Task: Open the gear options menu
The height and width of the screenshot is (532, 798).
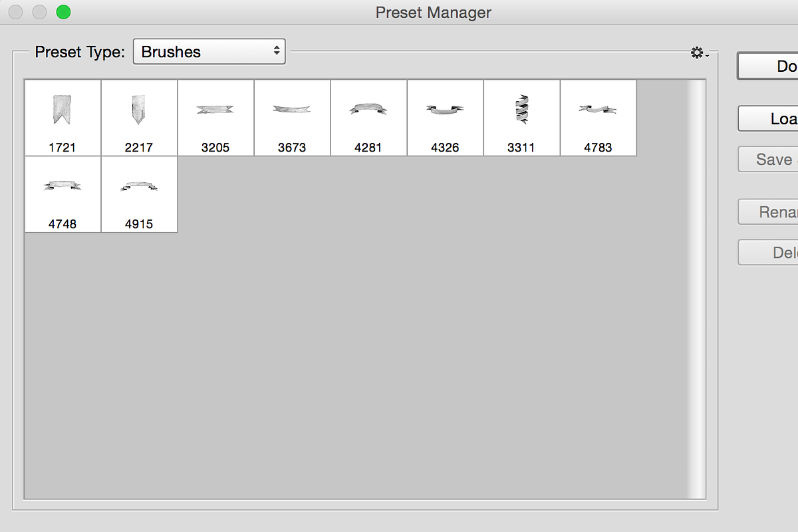Action: [700, 53]
